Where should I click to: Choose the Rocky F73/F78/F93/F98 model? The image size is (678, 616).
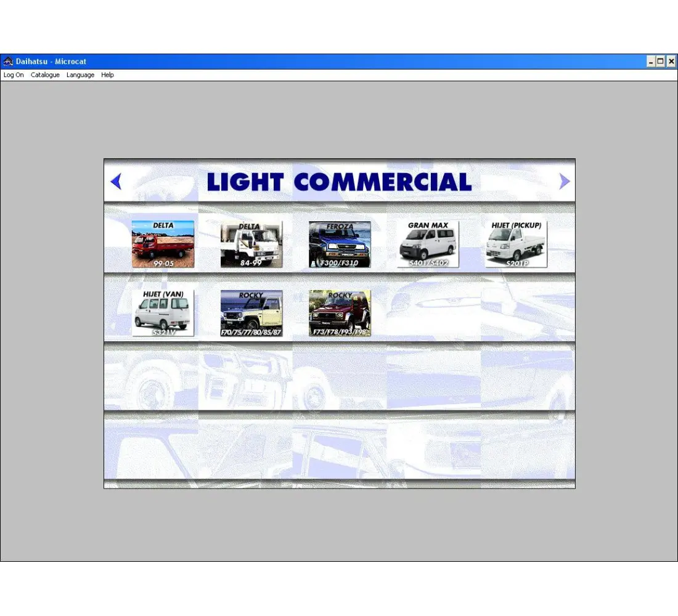[340, 313]
